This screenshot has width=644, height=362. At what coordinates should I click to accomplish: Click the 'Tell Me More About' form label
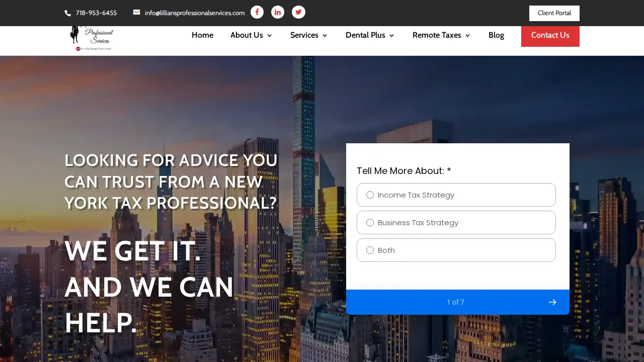coord(404,171)
